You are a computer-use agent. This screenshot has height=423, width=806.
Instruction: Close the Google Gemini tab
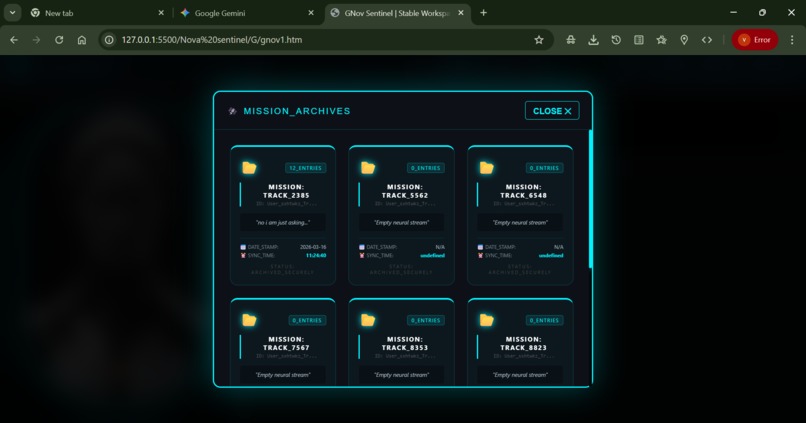(311, 13)
